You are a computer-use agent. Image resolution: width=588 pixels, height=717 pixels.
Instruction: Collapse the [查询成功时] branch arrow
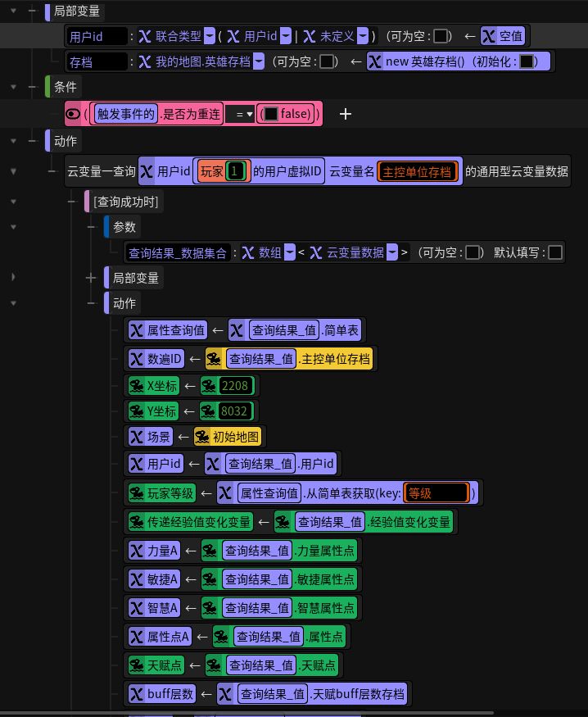tap(13, 202)
